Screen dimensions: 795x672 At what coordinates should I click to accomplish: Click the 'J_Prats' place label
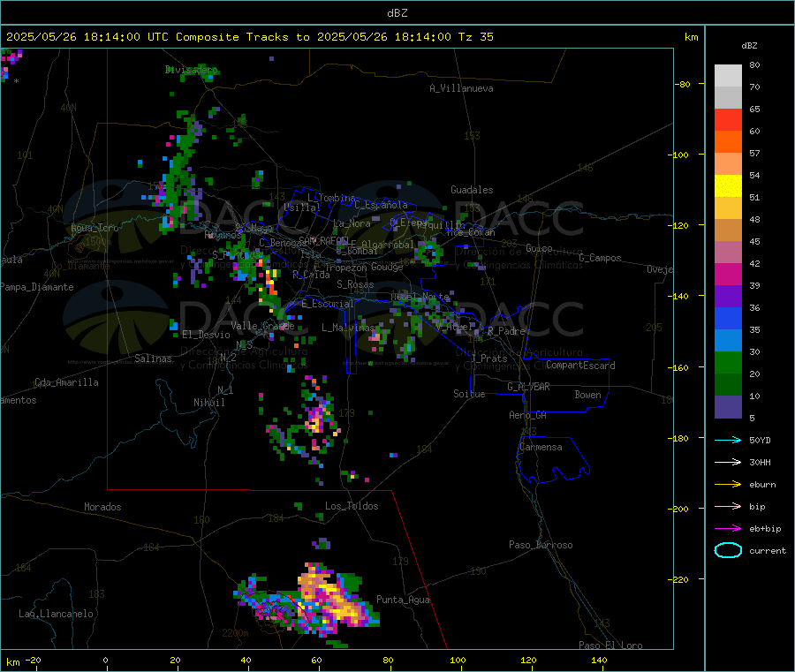coord(489,359)
